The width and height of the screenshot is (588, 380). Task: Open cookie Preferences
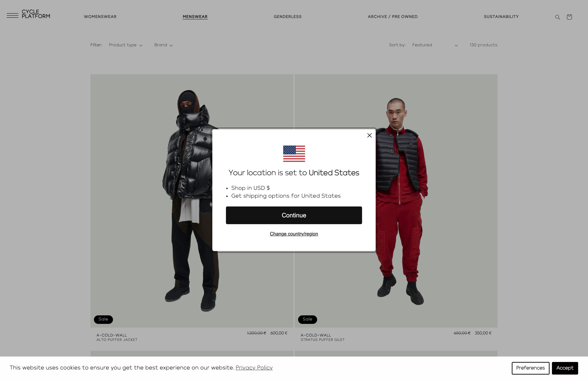click(x=530, y=368)
